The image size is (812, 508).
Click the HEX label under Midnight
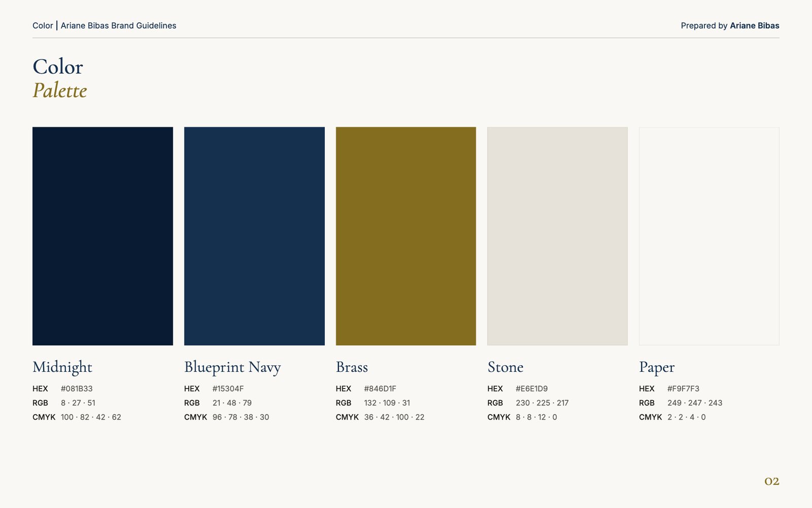pyautogui.click(x=40, y=389)
